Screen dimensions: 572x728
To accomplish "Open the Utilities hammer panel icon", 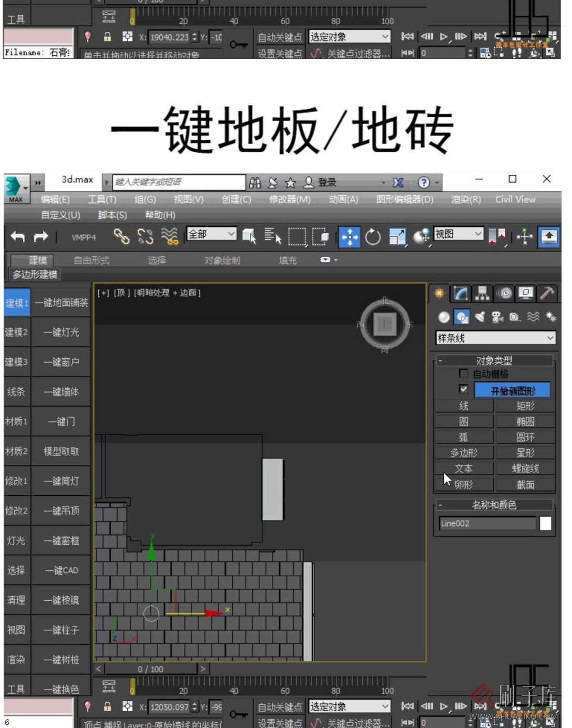I will (547, 293).
